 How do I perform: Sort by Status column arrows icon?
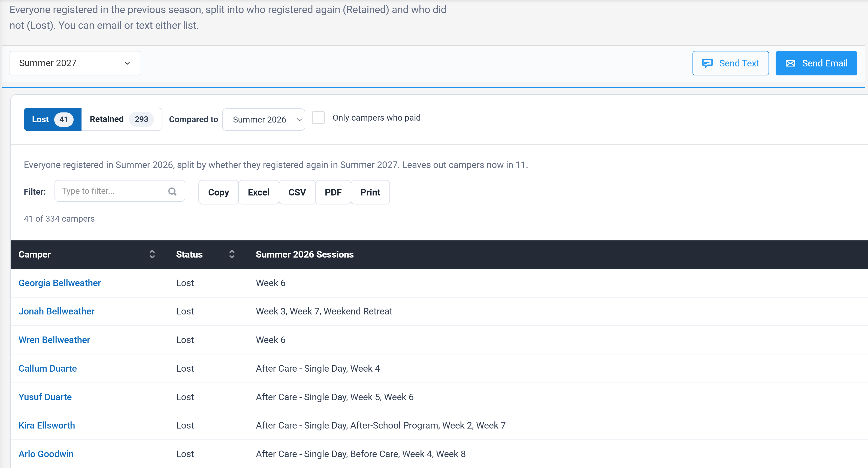tap(232, 254)
